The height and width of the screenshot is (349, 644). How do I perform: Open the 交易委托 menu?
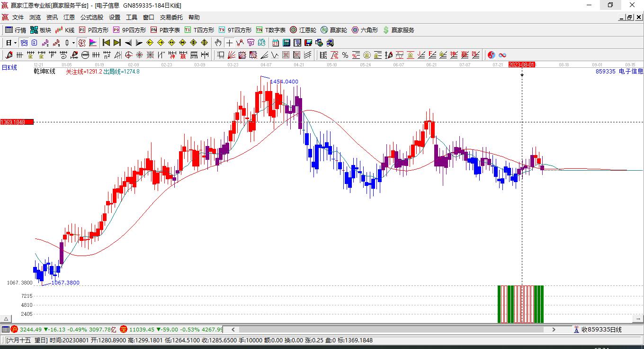(171, 17)
